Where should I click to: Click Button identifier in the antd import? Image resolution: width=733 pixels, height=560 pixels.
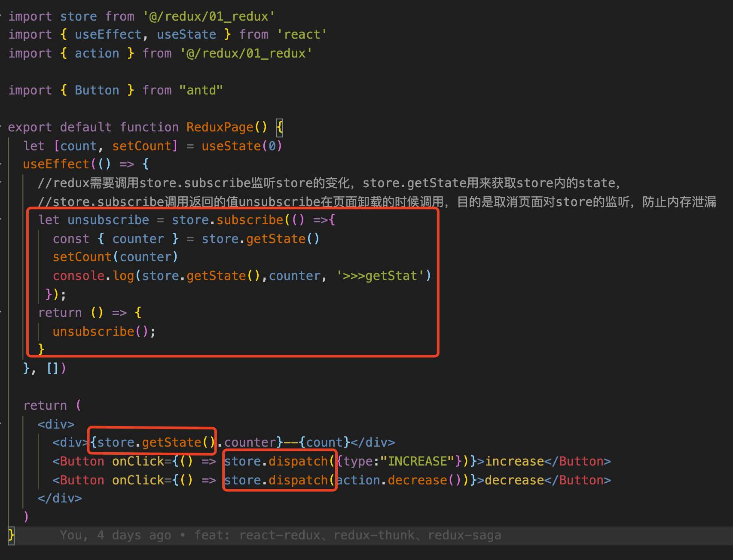click(97, 90)
